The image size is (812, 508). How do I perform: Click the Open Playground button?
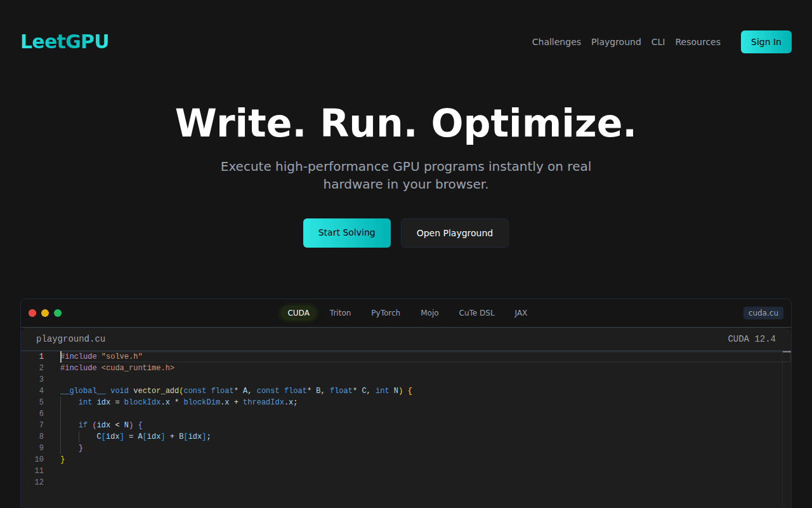click(455, 233)
